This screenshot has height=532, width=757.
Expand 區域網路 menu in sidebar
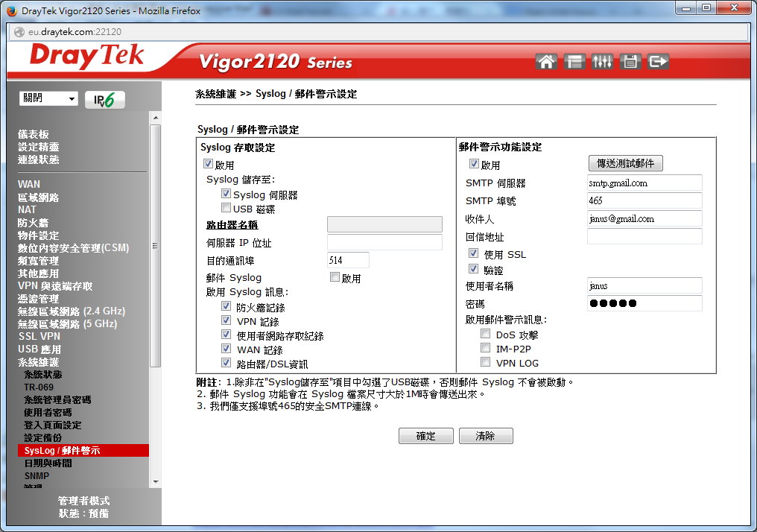coord(39,197)
